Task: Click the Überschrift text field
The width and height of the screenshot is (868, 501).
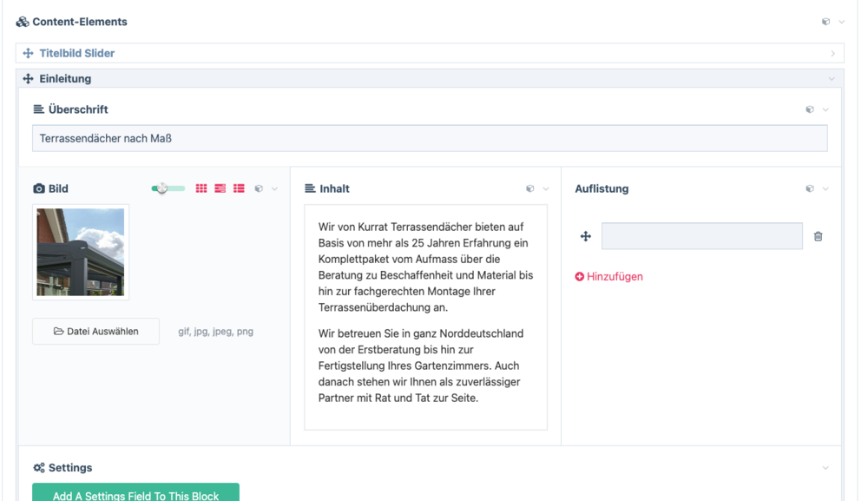Action: tap(430, 138)
